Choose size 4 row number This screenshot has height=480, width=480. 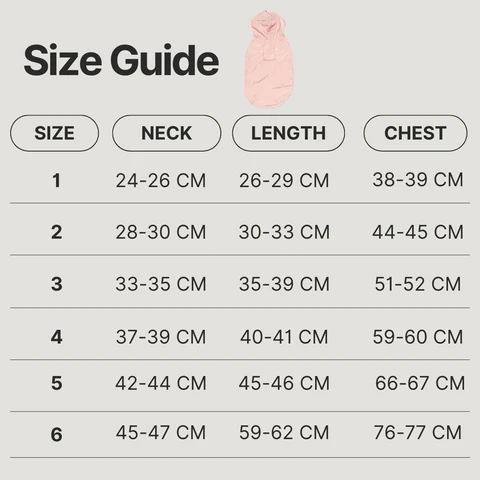(56, 337)
